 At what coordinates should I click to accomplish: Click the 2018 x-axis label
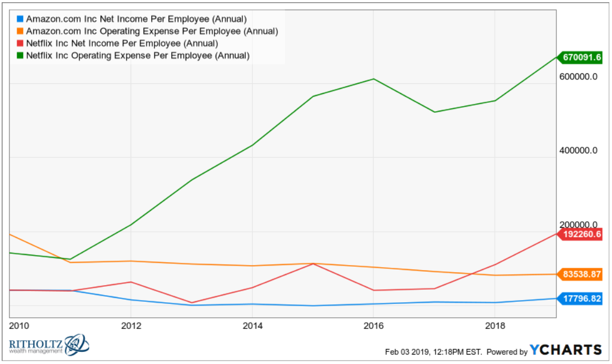tap(495, 326)
